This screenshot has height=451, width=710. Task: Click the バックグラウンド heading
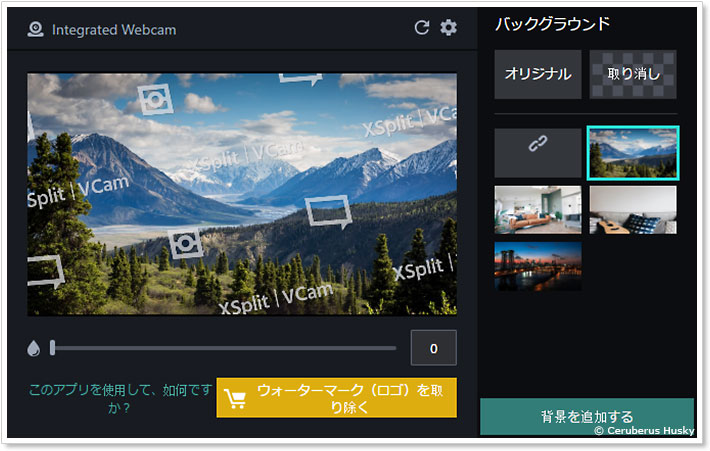[552, 24]
